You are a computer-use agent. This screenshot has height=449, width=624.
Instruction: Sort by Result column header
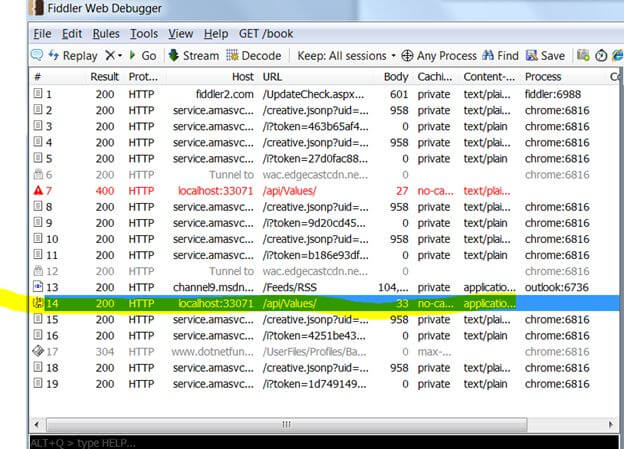[x=104, y=77]
